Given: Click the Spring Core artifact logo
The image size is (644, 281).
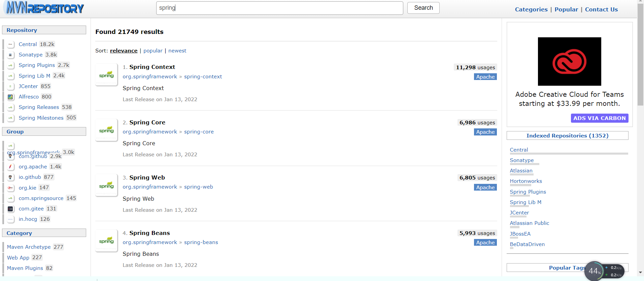Looking at the screenshot, I should (106, 130).
